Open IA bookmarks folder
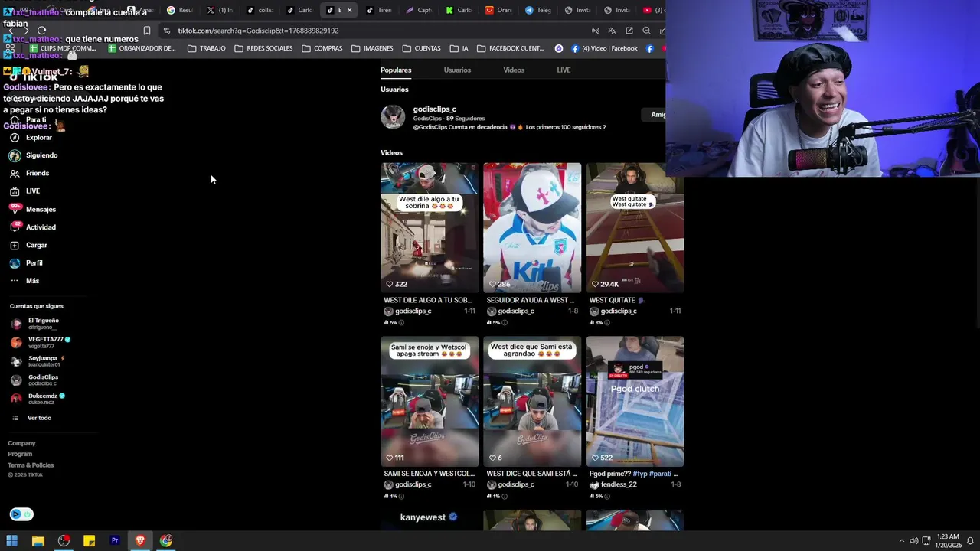980x551 pixels. [x=459, y=48]
